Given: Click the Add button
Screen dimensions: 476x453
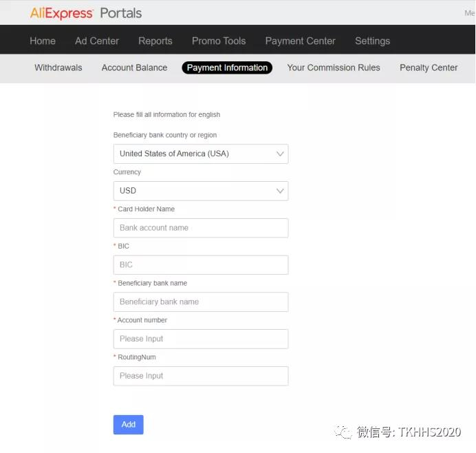Looking at the screenshot, I should pyautogui.click(x=129, y=425).
